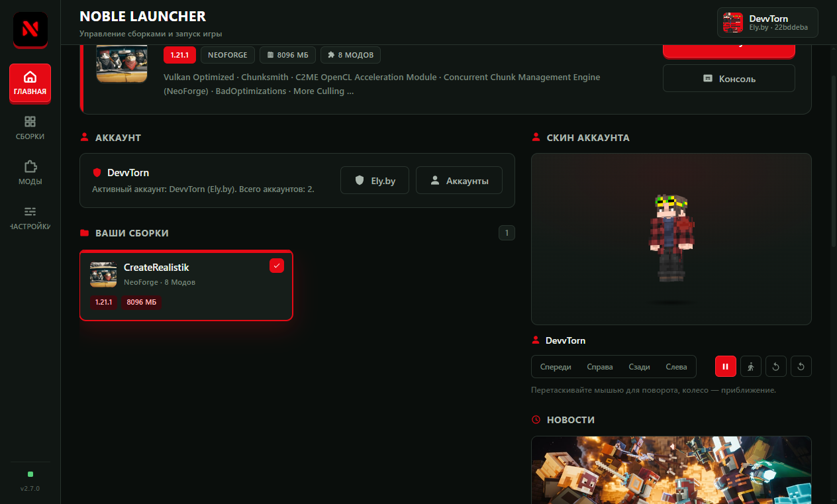Click the СКИН АККАУНТА section heading
Image resolution: width=837 pixels, height=504 pixels.
tap(588, 138)
